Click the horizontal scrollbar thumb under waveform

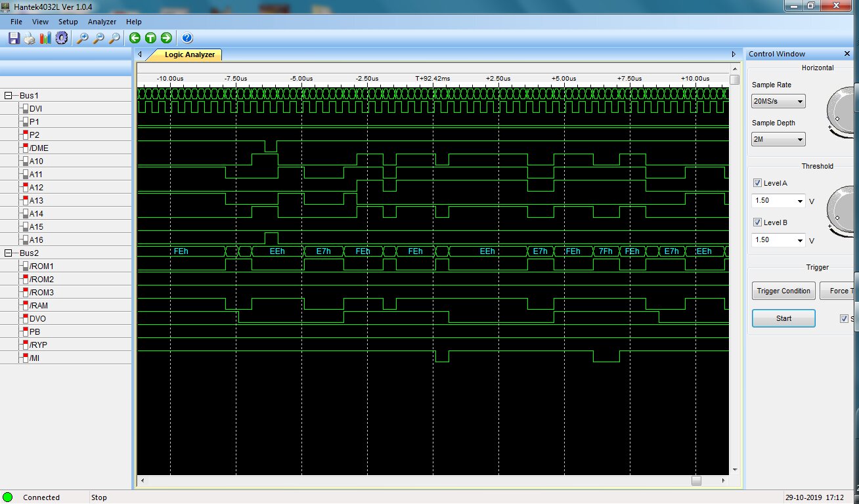click(x=696, y=480)
